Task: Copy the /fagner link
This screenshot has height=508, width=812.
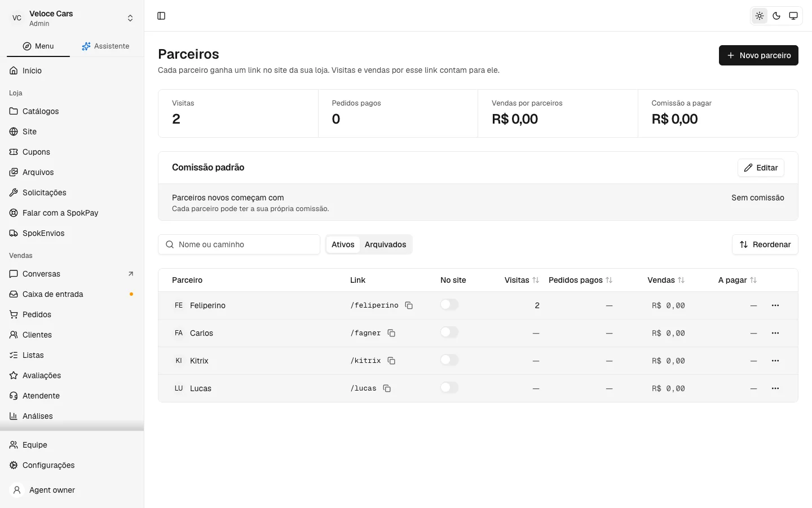Action: (x=391, y=333)
